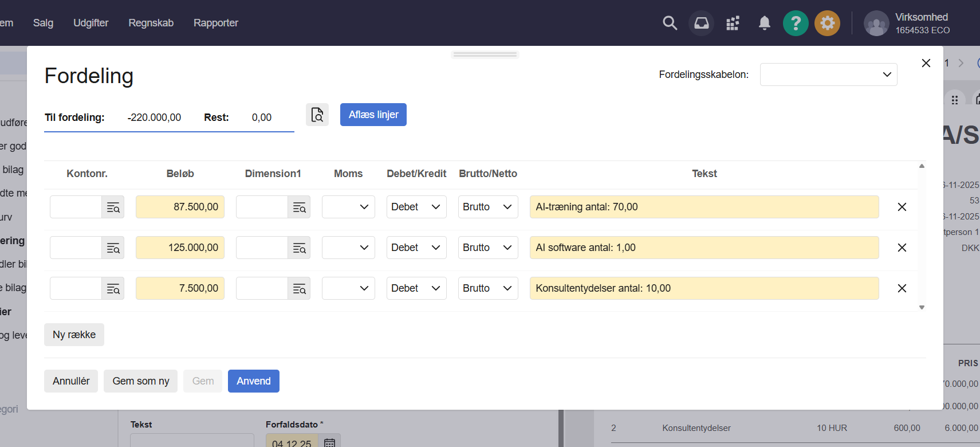
Task: Open settings gear icon
Action: click(x=827, y=23)
